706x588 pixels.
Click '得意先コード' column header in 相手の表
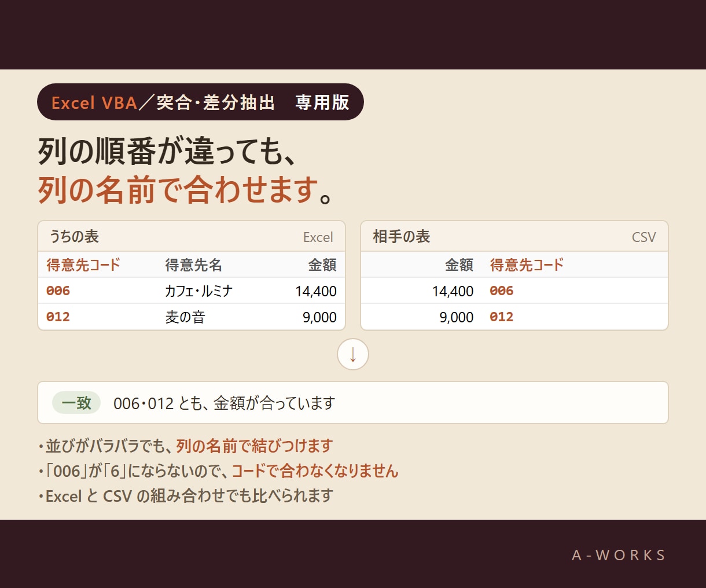coord(527,265)
